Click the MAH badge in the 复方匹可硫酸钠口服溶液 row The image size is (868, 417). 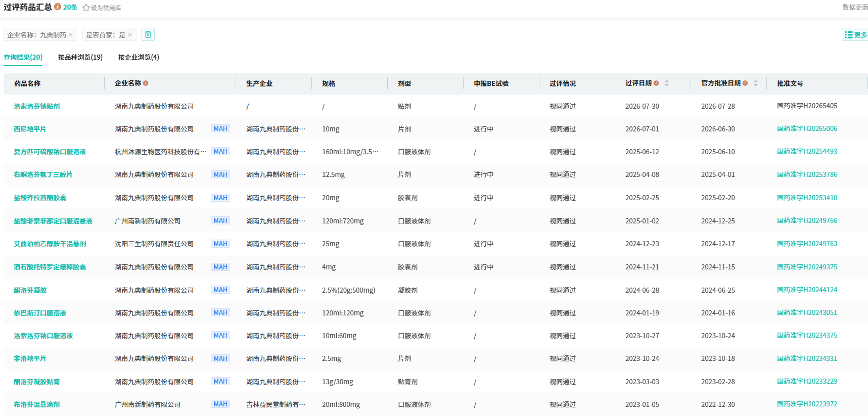(x=220, y=152)
